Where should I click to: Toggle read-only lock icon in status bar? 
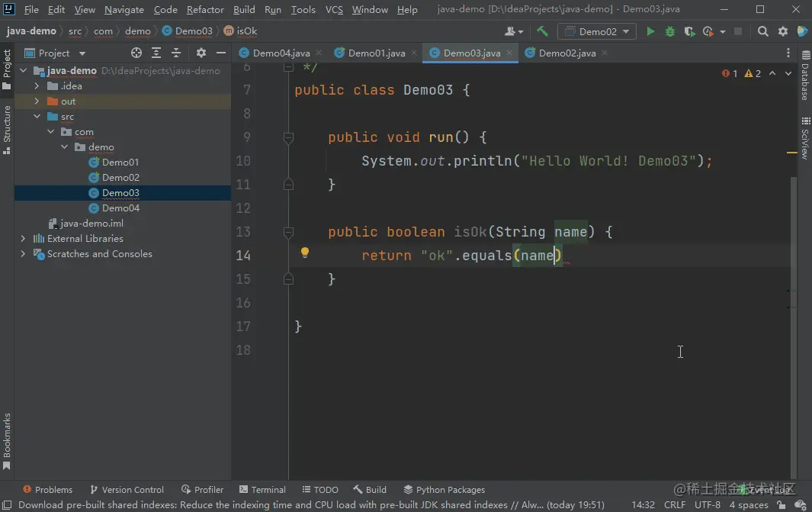[x=781, y=504]
